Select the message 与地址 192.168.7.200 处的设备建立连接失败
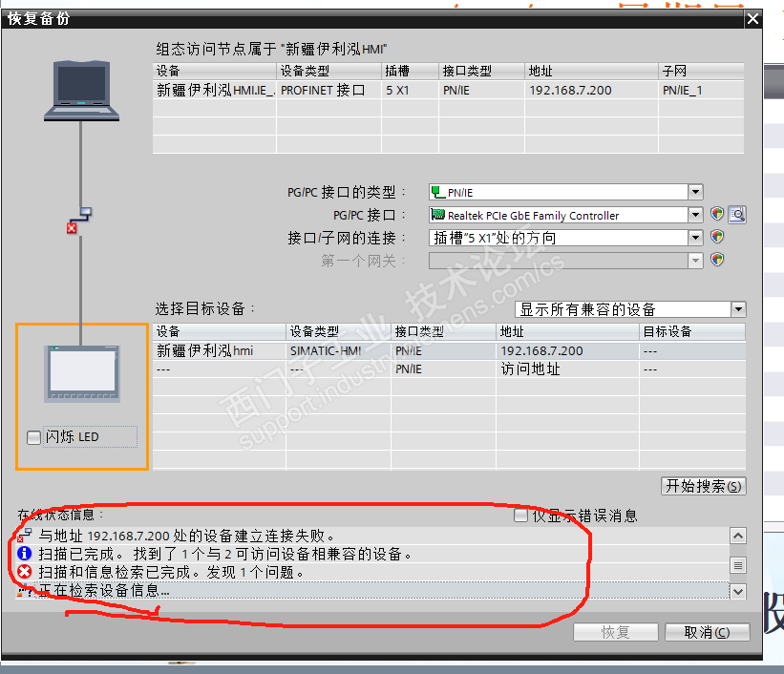The image size is (784, 674). (372, 536)
